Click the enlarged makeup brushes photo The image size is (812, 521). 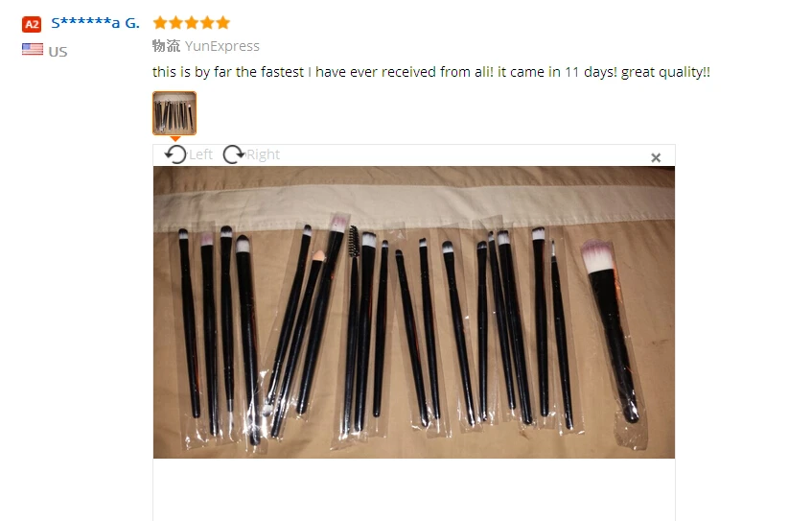(414, 312)
